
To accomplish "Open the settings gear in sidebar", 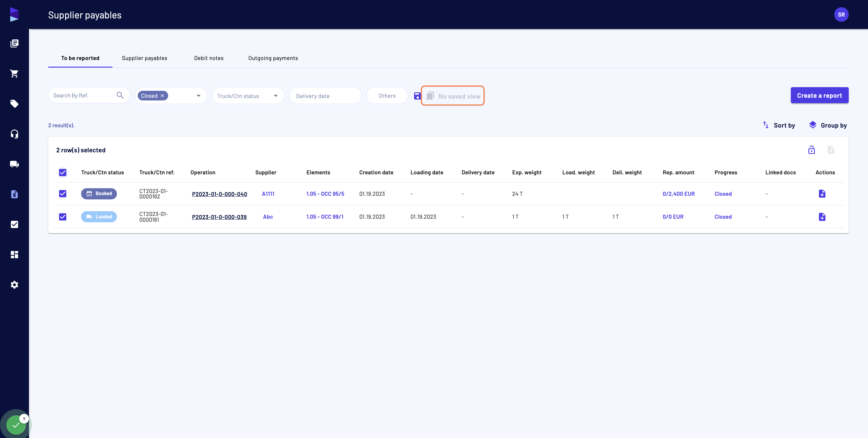I will click(x=14, y=284).
